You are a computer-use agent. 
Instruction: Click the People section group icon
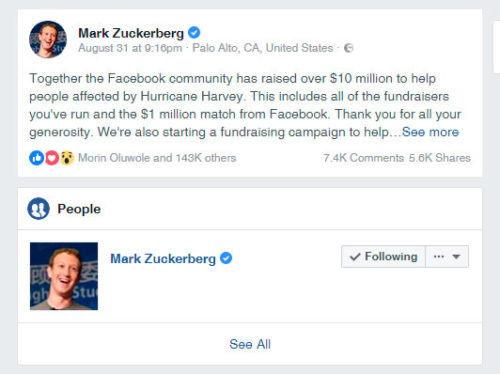click(x=38, y=209)
